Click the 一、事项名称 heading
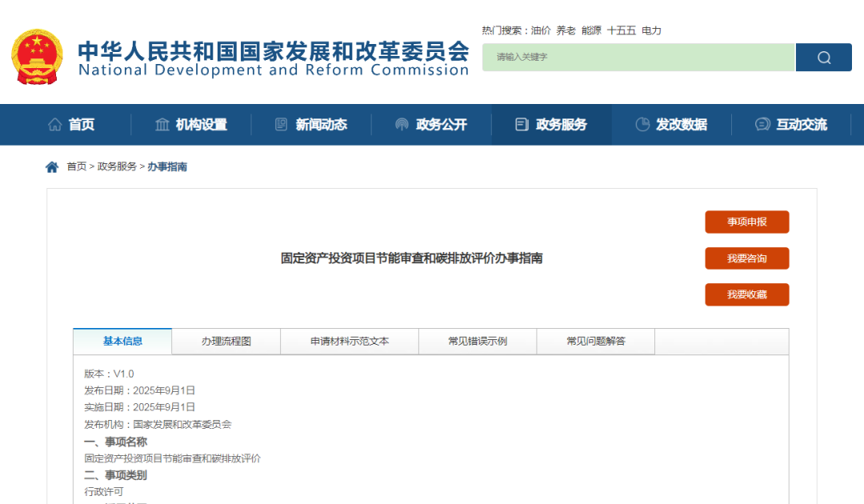 point(116,442)
